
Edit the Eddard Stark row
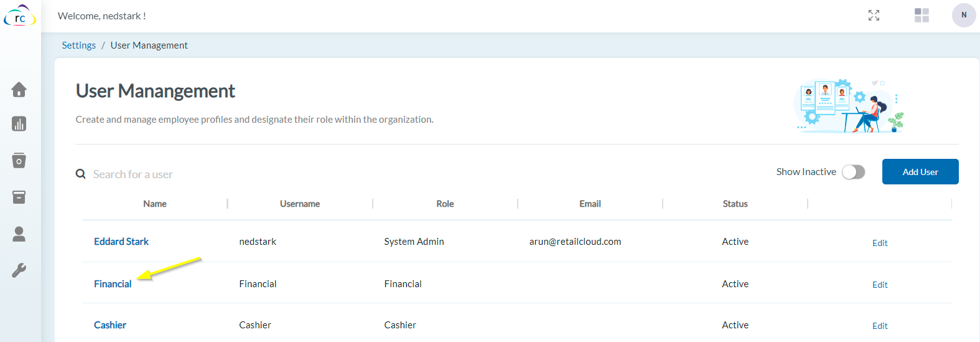(x=880, y=243)
